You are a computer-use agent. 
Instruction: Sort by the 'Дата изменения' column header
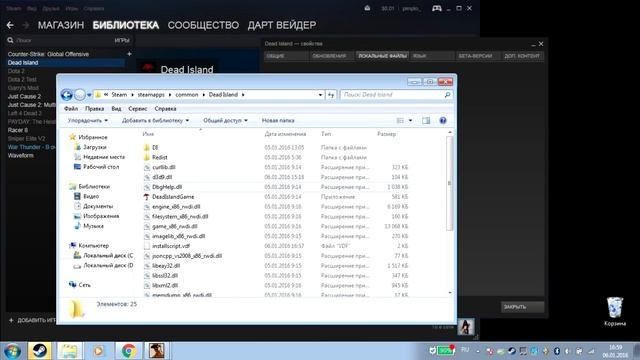tap(285, 134)
